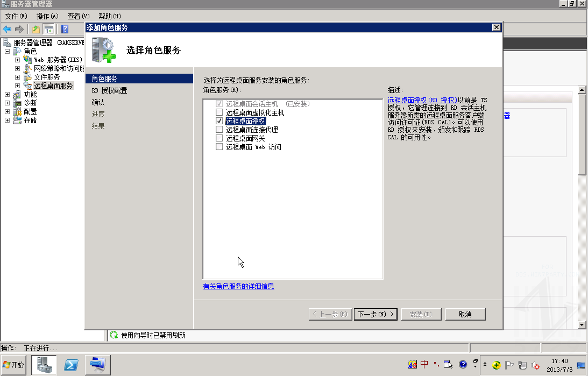The height and width of the screenshot is (376, 588).
Task: Click the right pane scrollbar thumb
Action: (582, 134)
